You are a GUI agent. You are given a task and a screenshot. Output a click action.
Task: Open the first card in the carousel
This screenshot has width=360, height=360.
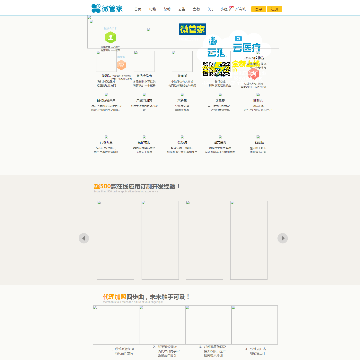pos(115,240)
